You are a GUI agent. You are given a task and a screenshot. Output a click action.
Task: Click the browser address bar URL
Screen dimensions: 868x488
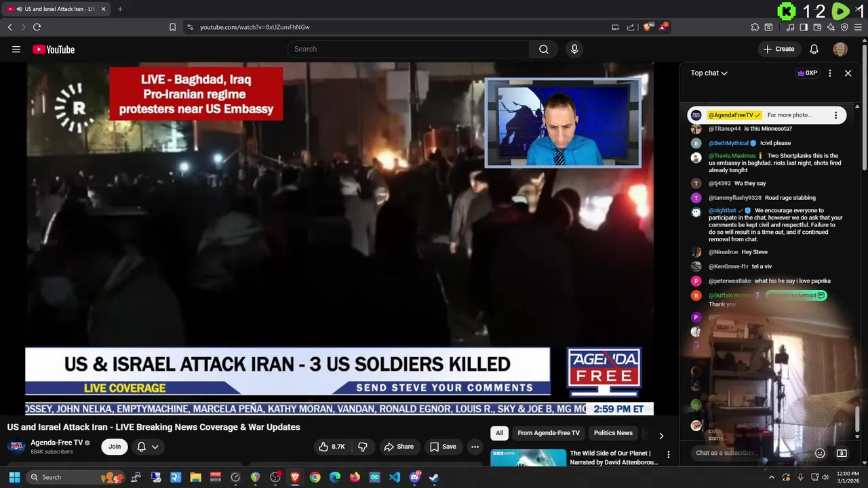255,27
